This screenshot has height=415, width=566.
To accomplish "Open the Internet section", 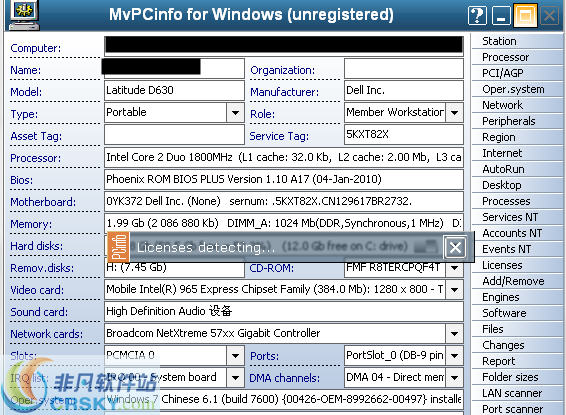I will coord(517,153).
